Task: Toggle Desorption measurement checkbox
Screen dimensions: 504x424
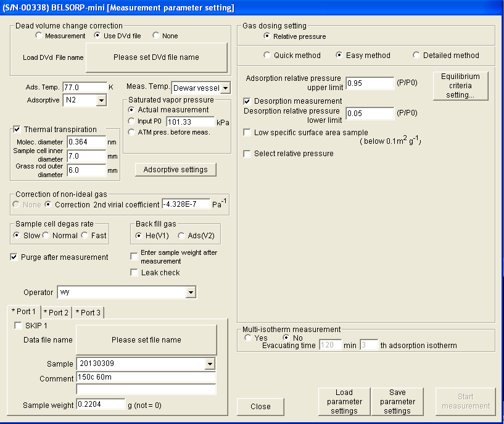Action: (x=247, y=101)
